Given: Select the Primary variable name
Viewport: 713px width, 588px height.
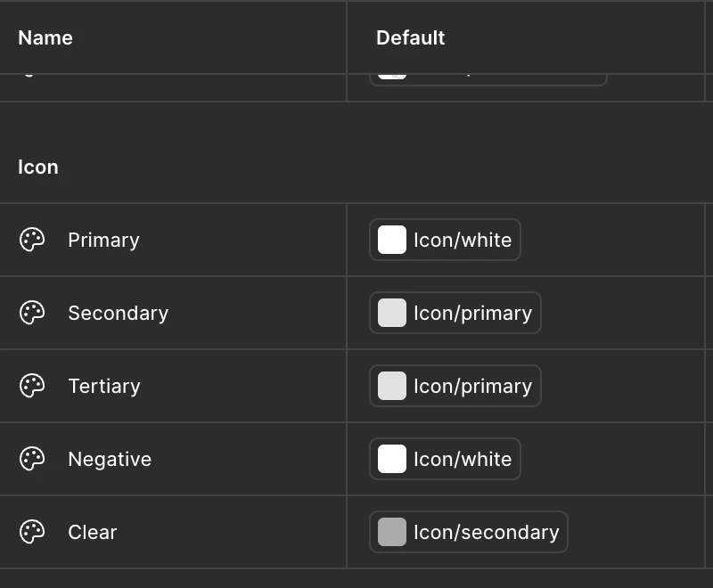Looking at the screenshot, I should [103, 240].
